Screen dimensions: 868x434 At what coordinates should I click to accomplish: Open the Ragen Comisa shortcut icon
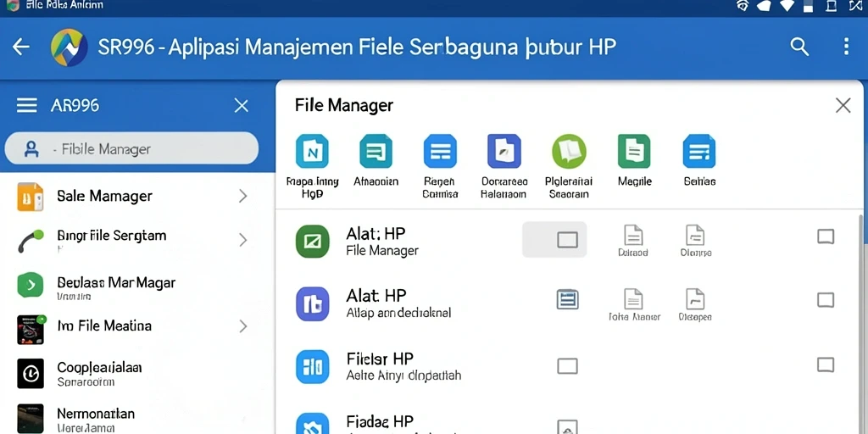pyautogui.click(x=440, y=151)
